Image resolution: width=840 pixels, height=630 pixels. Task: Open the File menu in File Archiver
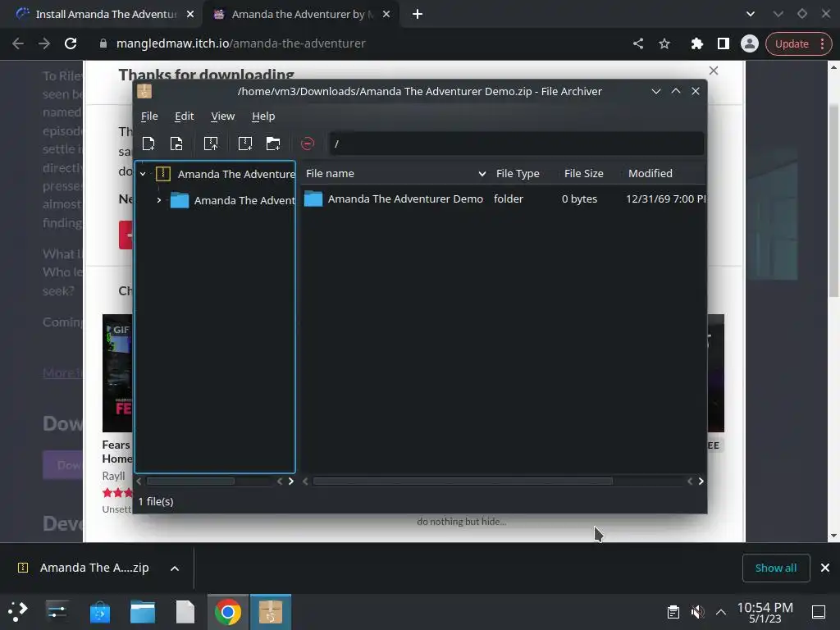(x=149, y=116)
